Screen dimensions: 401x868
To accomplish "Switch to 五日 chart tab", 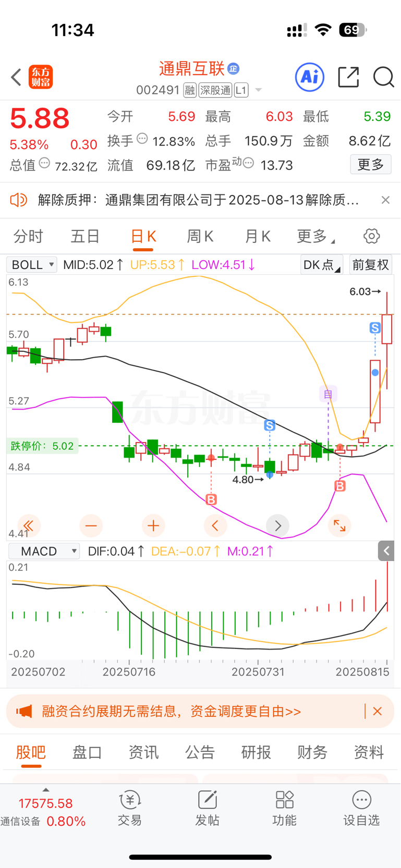I will tap(85, 237).
